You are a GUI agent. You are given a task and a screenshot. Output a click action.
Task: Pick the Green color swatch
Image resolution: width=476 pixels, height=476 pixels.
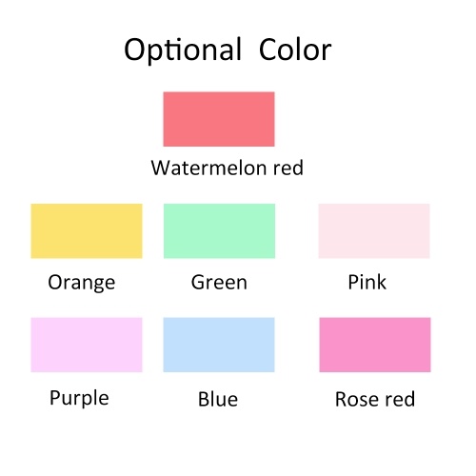[219, 231]
